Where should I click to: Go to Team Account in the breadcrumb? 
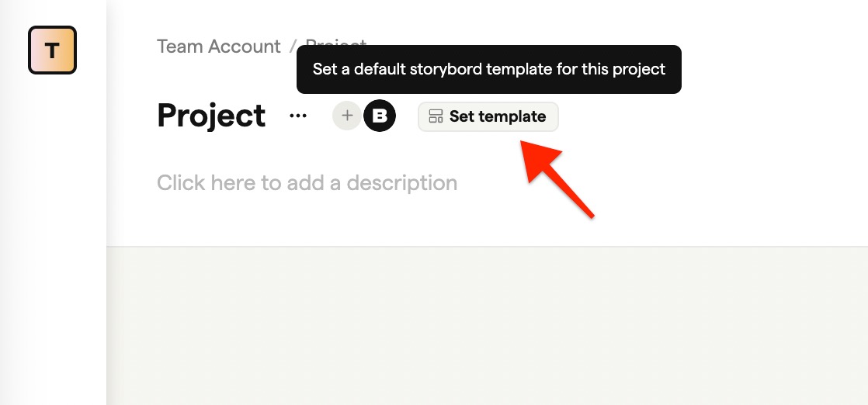point(219,47)
